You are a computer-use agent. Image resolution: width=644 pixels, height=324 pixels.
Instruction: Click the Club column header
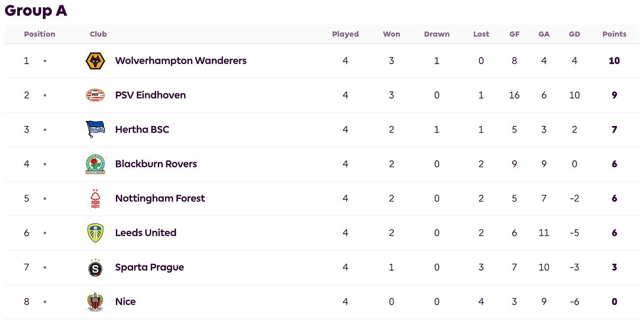click(98, 34)
